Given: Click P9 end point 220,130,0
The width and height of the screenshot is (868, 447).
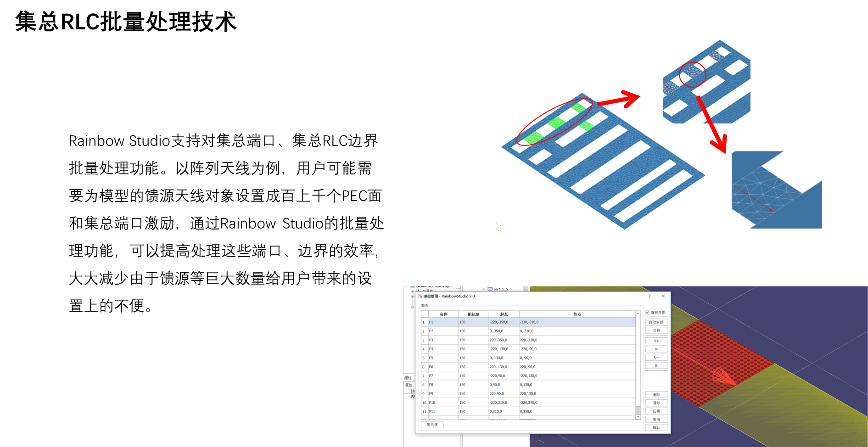Looking at the screenshot, I should click(577, 394).
